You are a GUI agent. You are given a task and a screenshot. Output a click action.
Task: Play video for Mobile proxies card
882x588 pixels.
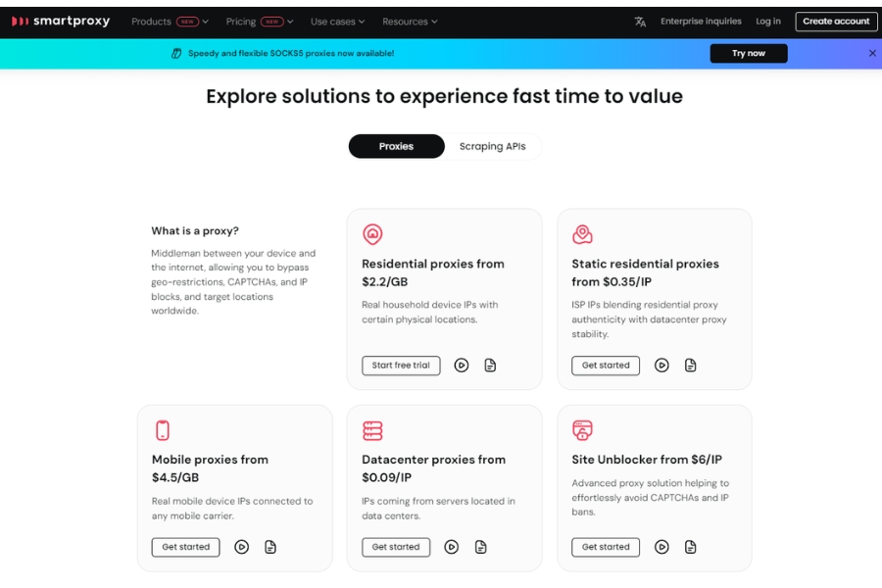click(241, 547)
